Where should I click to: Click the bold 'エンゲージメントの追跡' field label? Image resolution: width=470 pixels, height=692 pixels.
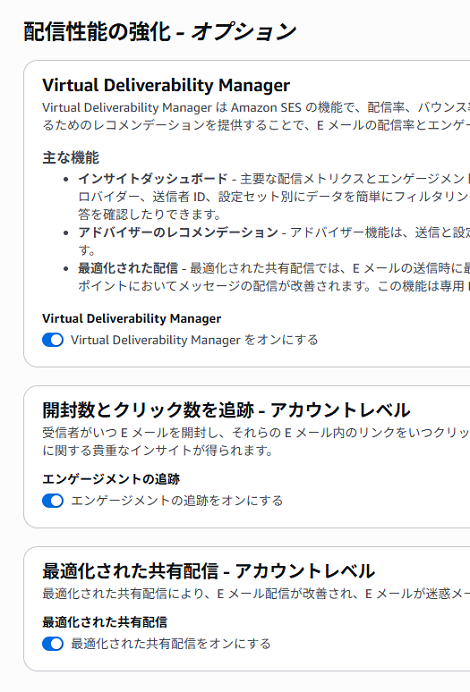tap(111, 479)
